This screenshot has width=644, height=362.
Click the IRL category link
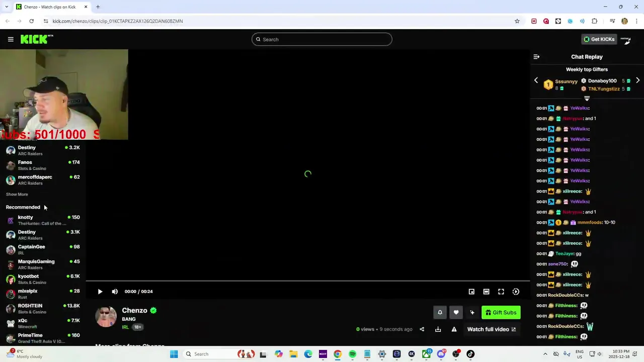pos(125,327)
